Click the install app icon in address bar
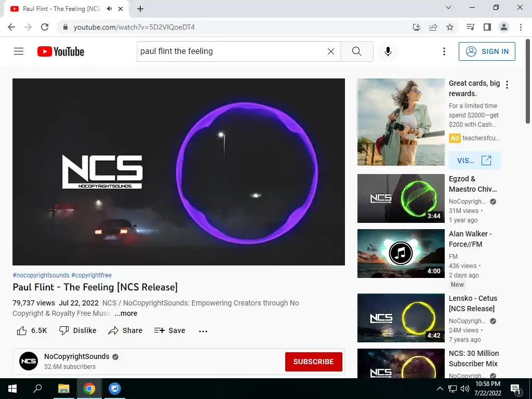The width and height of the screenshot is (532, 399). [416, 27]
